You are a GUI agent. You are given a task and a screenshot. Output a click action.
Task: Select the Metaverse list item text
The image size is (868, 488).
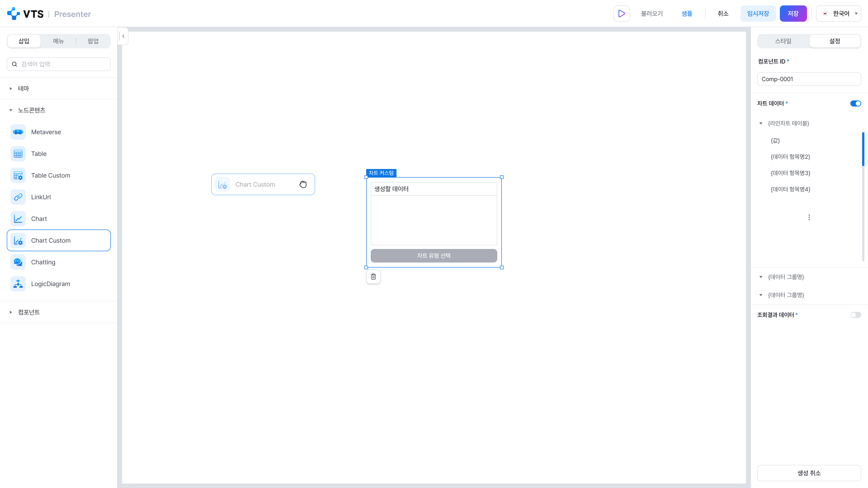tap(46, 132)
